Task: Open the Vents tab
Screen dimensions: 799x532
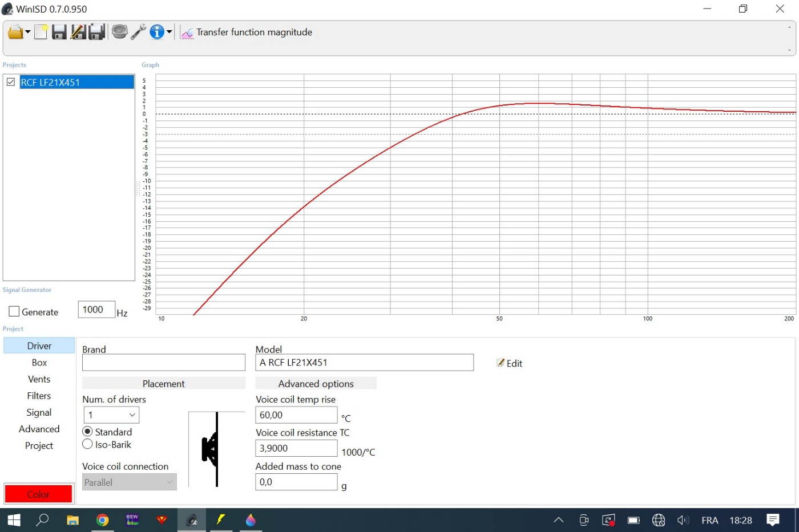Action: click(39, 379)
